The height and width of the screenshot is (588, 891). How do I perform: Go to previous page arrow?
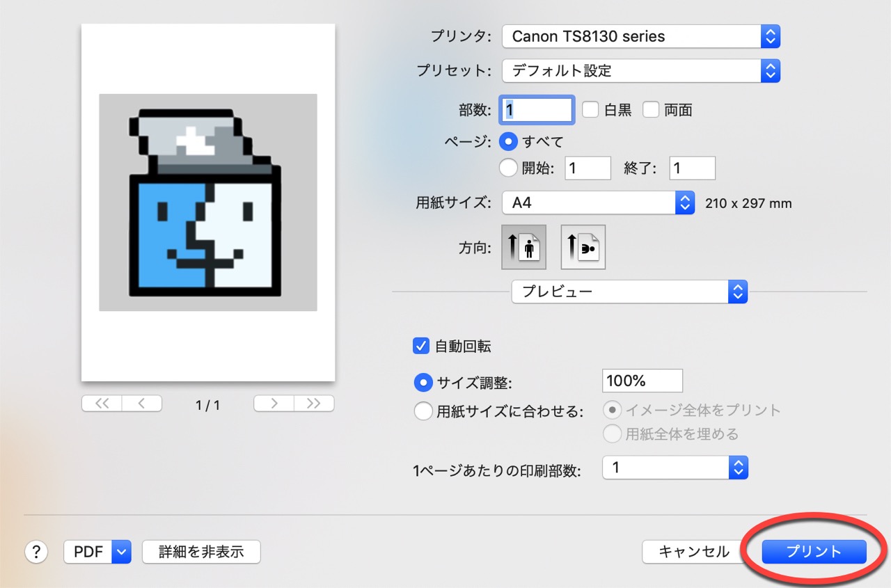tap(142, 404)
